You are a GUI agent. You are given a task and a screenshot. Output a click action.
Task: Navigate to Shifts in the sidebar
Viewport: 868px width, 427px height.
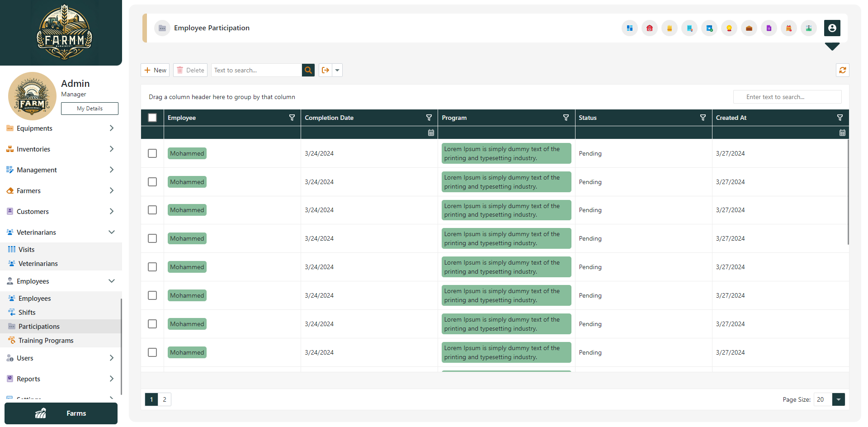click(28, 312)
